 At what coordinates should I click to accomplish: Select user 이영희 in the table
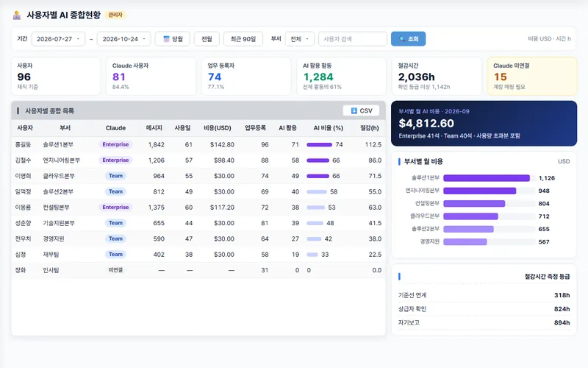click(23, 176)
